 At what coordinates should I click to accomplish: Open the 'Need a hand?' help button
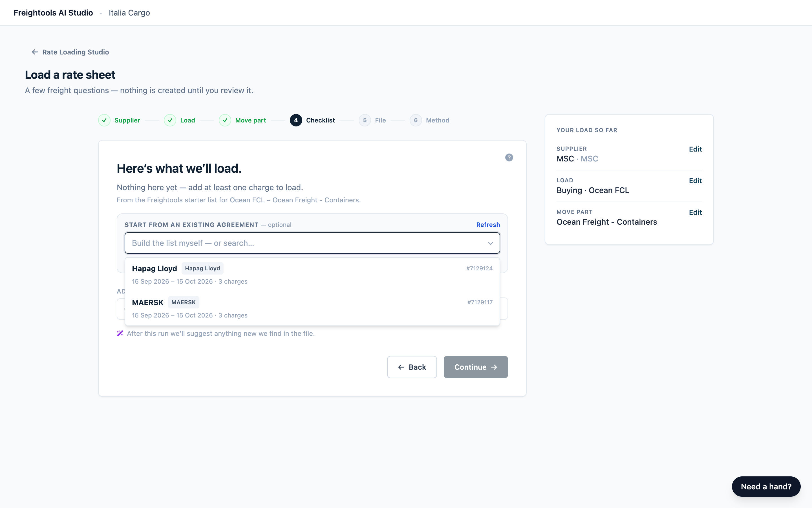point(766,487)
